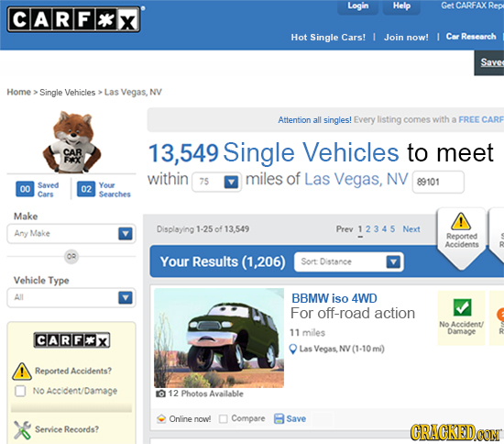Click the dark Saved button at top right
The width and height of the screenshot is (504, 444).
489,62
